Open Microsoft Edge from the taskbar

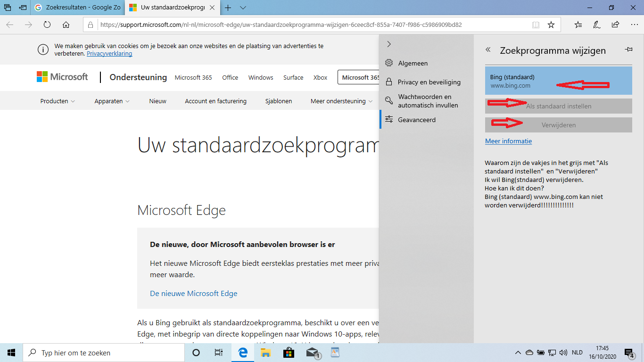click(x=243, y=353)
